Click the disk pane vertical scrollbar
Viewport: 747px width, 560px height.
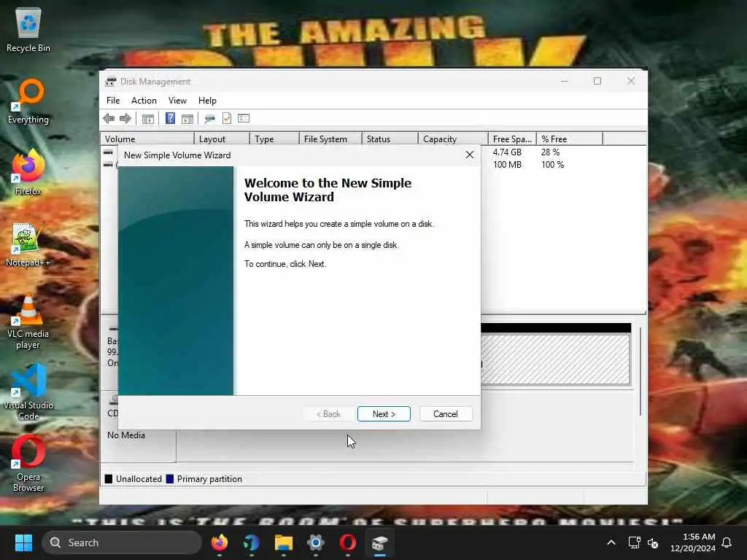640,371
